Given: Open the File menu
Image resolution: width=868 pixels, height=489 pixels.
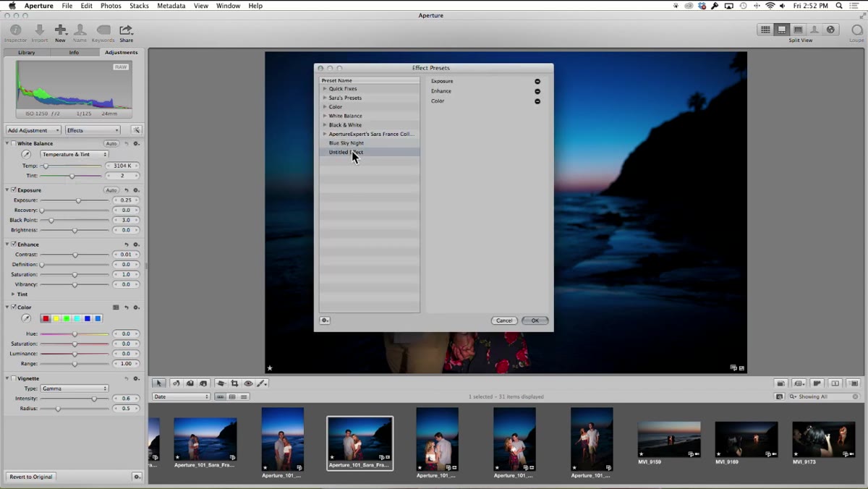Looking at the screenshot, I should tap(67, 6).
